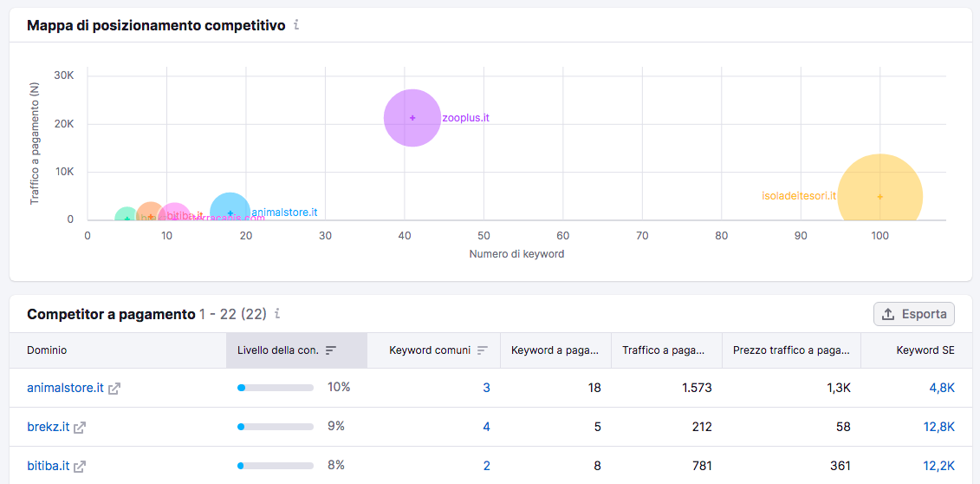Open the animalstore.it domain link

(x=65, y=388)
